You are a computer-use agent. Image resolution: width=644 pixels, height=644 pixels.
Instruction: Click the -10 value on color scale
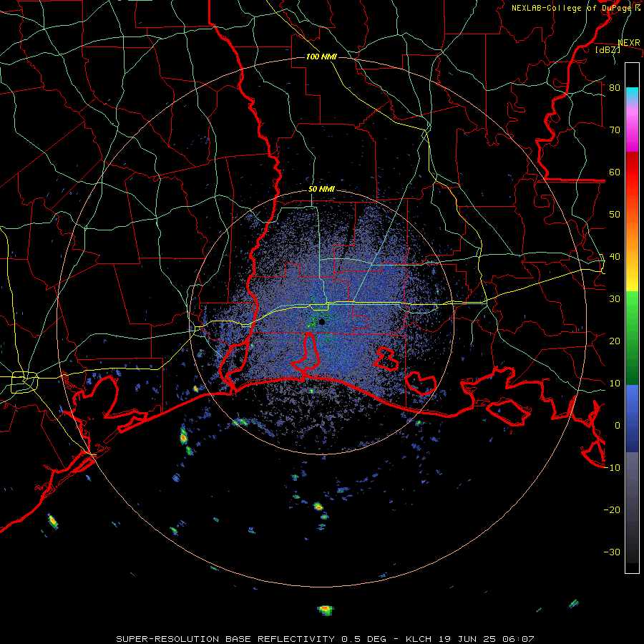pyautogui.click(x=612, y=468)
